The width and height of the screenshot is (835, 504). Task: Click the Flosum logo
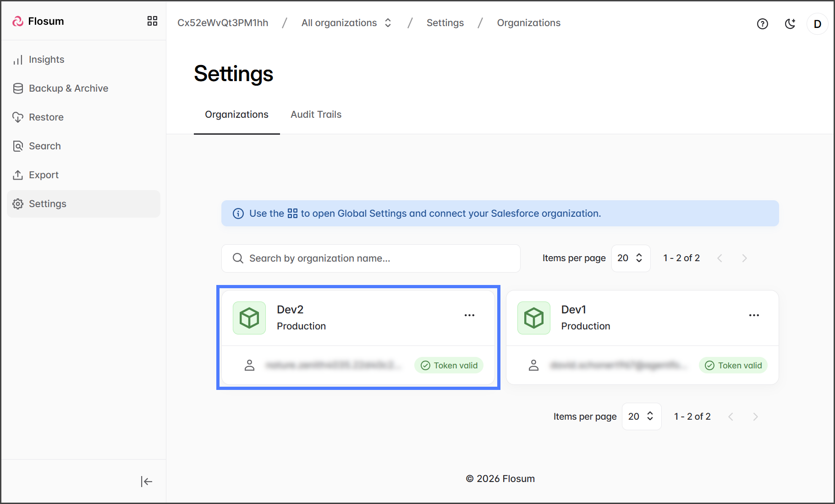click(x=38, y=22)
